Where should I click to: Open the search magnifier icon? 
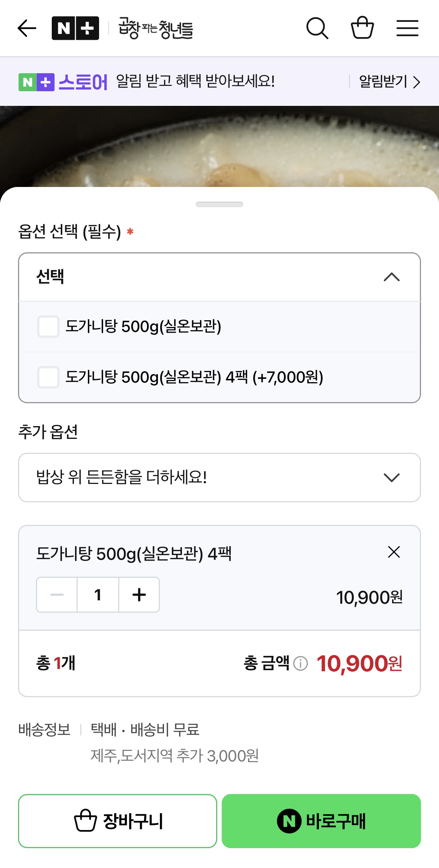click(x=317, y=28)
